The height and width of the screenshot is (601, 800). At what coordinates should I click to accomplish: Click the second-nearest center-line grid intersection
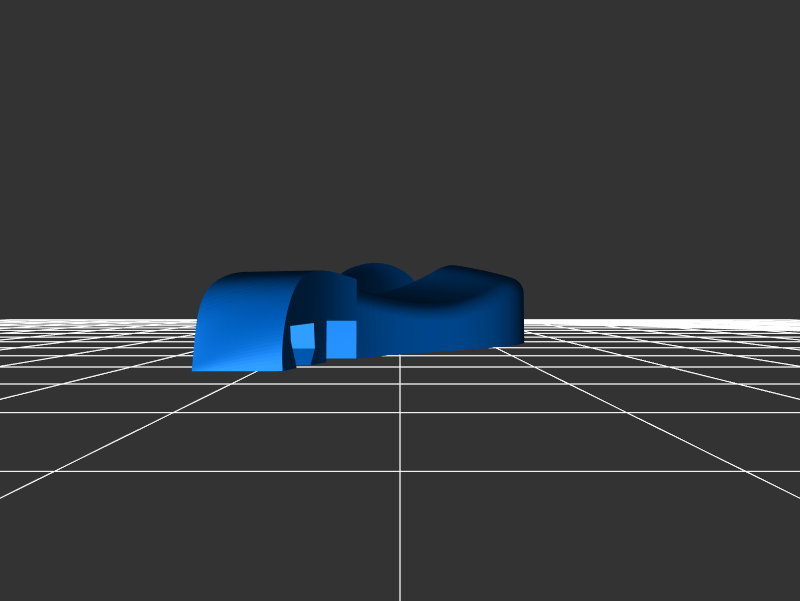pyautogui.click(x=400, y=412)
